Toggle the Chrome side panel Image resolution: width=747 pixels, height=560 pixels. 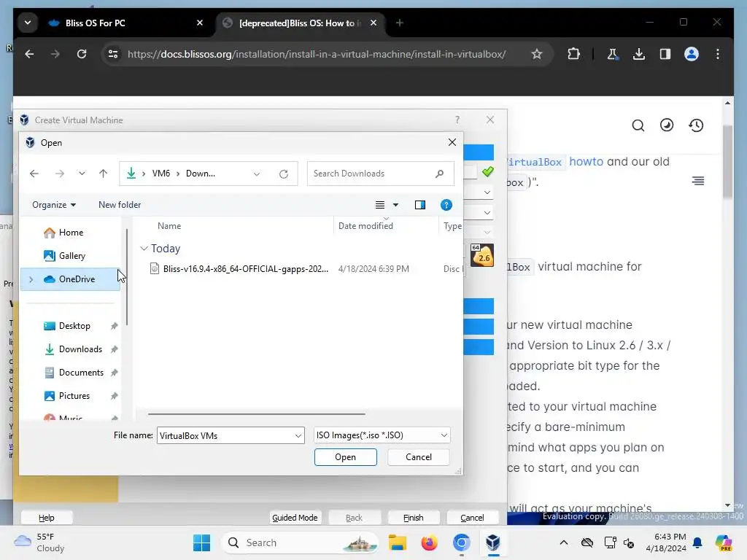point(665,54)
